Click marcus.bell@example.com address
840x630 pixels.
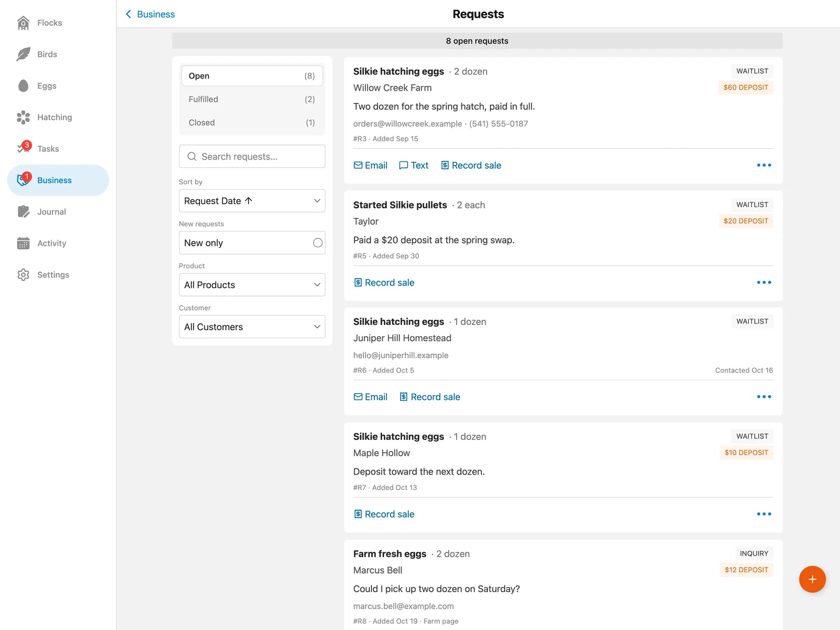(x=403, y=606)
